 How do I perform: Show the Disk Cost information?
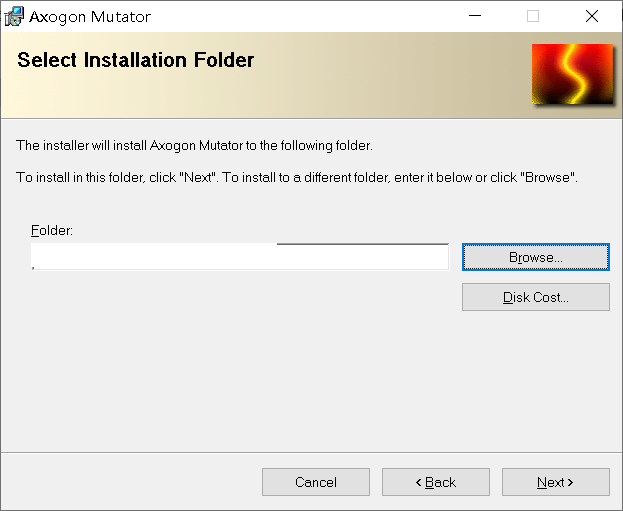pos(536,297)
